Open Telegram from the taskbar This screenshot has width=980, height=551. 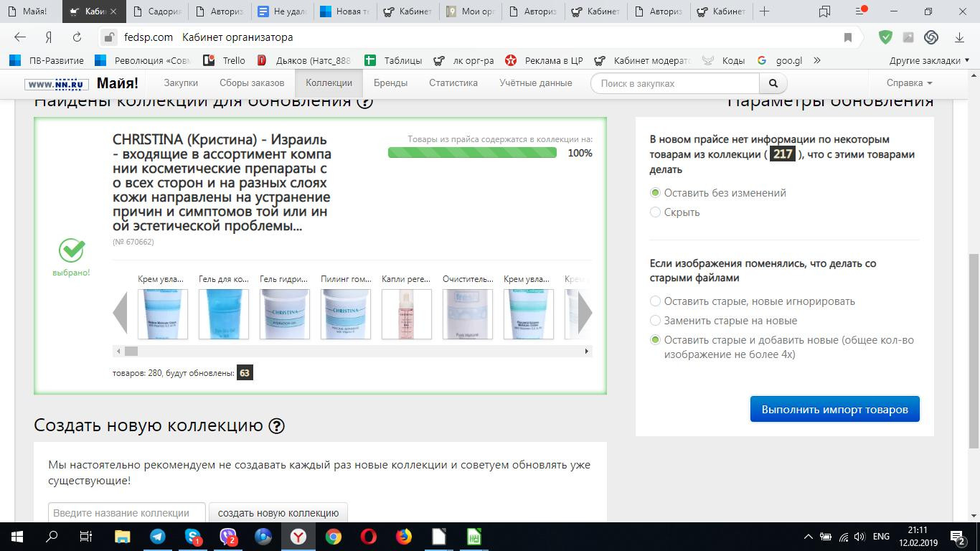pos(158,537)
